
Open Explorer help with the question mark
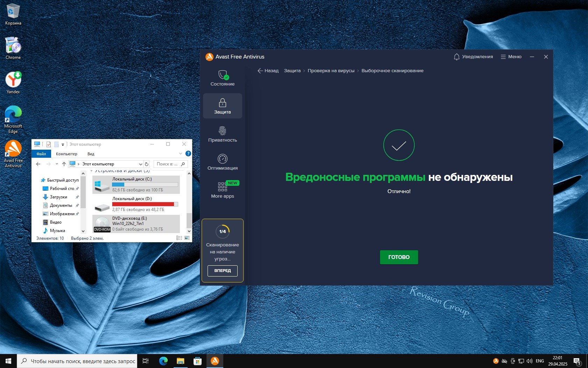point(188,154)
